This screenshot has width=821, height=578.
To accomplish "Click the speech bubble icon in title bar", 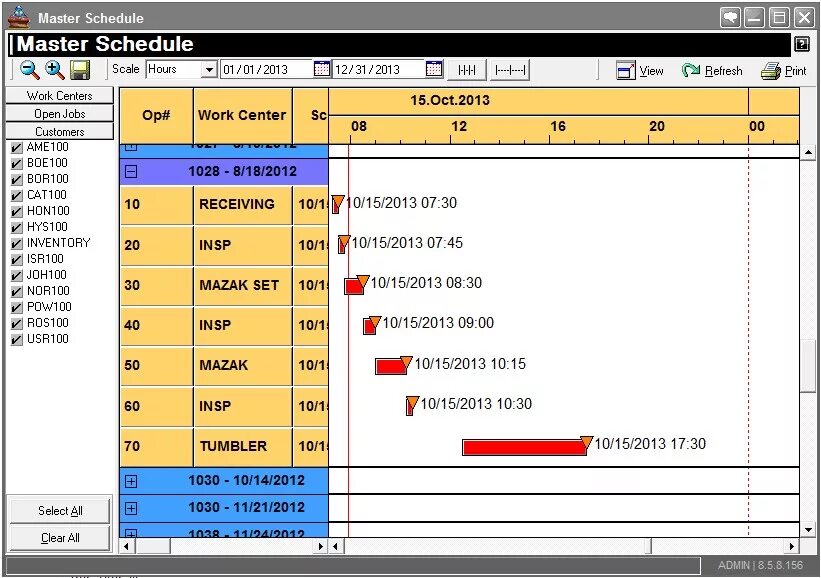I will pyautogui.click(x=730, y=18).
